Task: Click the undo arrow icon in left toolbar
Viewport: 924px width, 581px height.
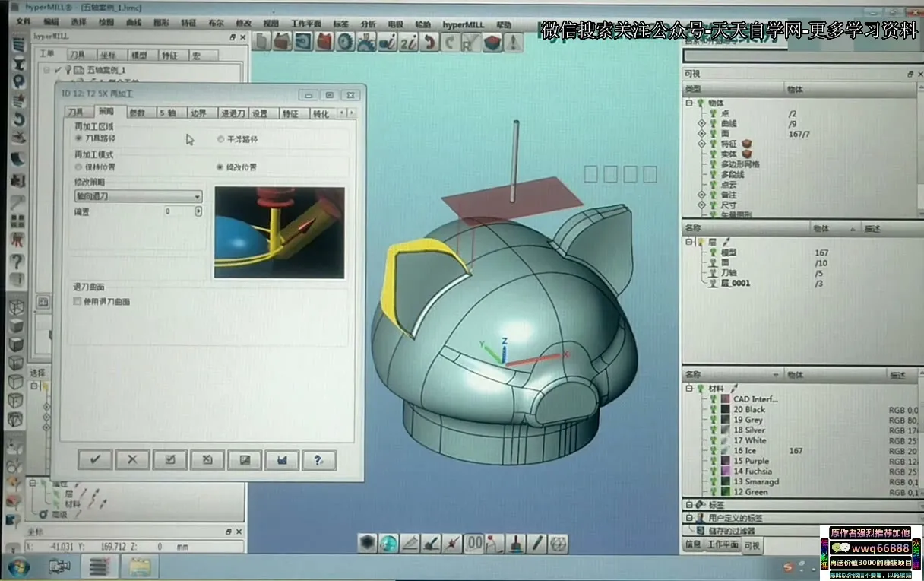Action: pos(17,119)
